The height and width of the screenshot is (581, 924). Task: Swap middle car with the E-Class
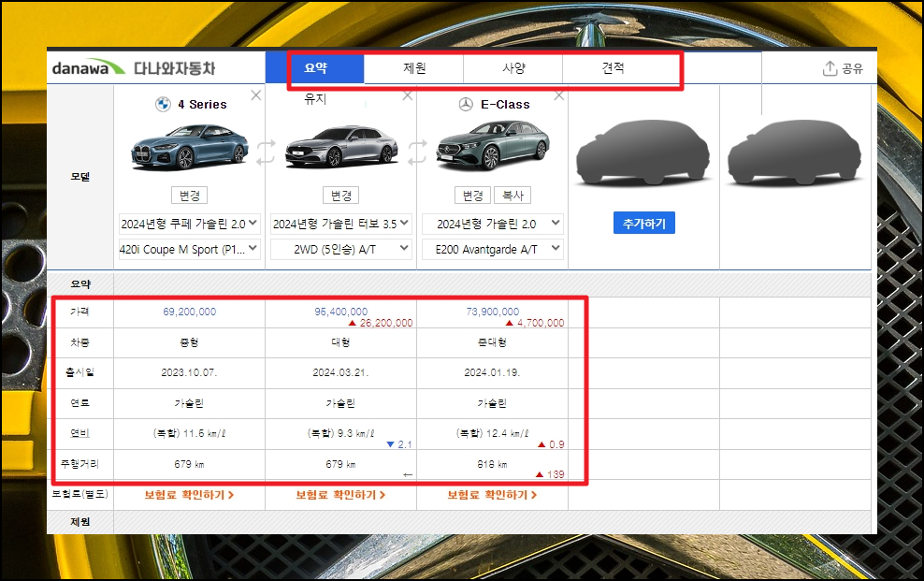(417, 152)
